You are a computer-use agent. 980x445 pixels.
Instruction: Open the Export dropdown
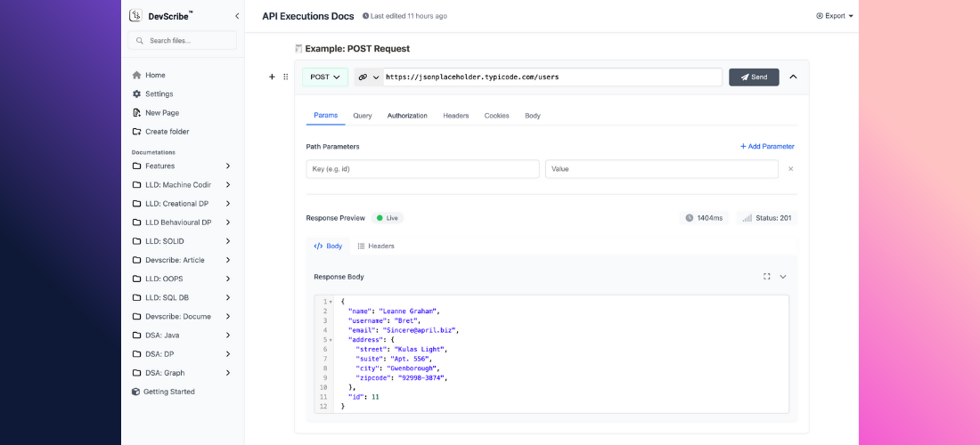(835, 16)
